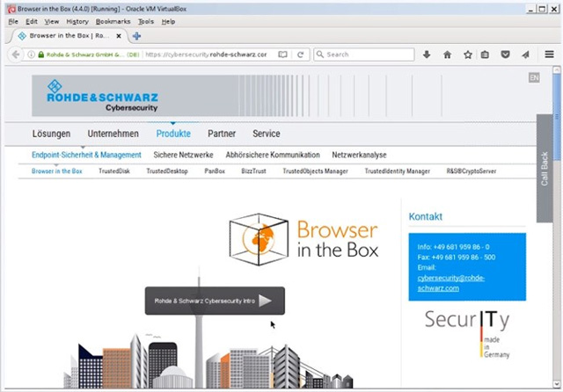Click the browser back arrow button
The width and height of the screenshot is (563, 392).
tap(15, 54)
